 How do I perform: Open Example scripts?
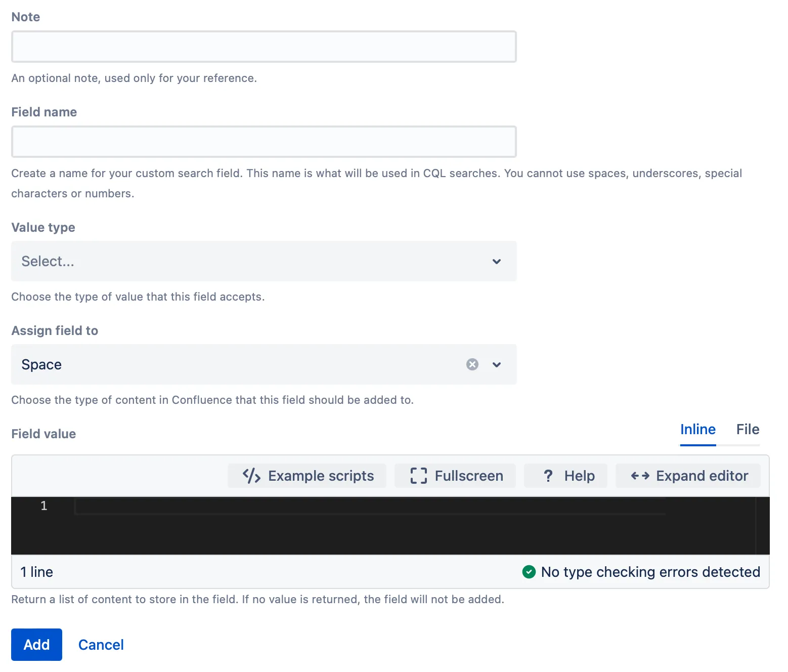tap(307, 476)
